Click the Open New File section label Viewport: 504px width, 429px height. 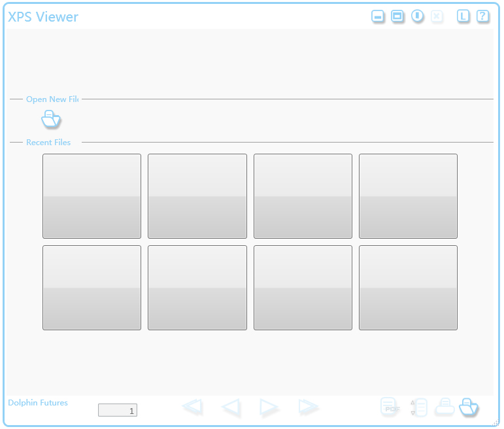click(52, 99)
